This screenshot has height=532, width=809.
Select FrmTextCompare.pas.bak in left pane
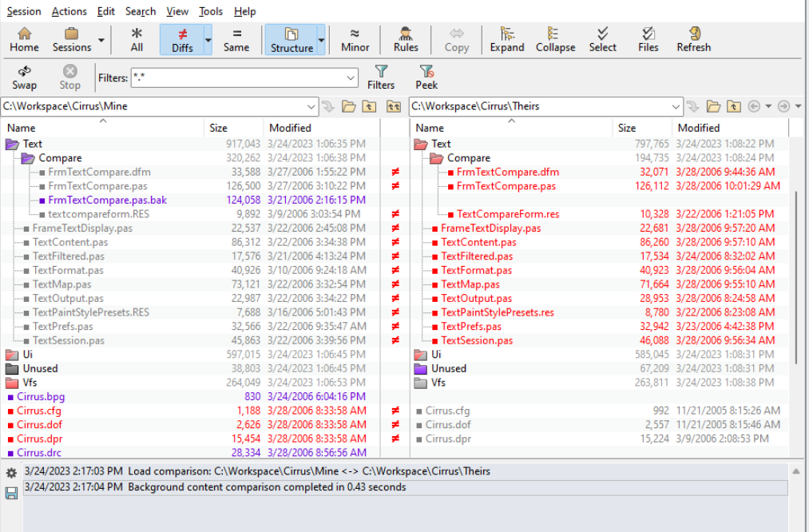point(107,200)
